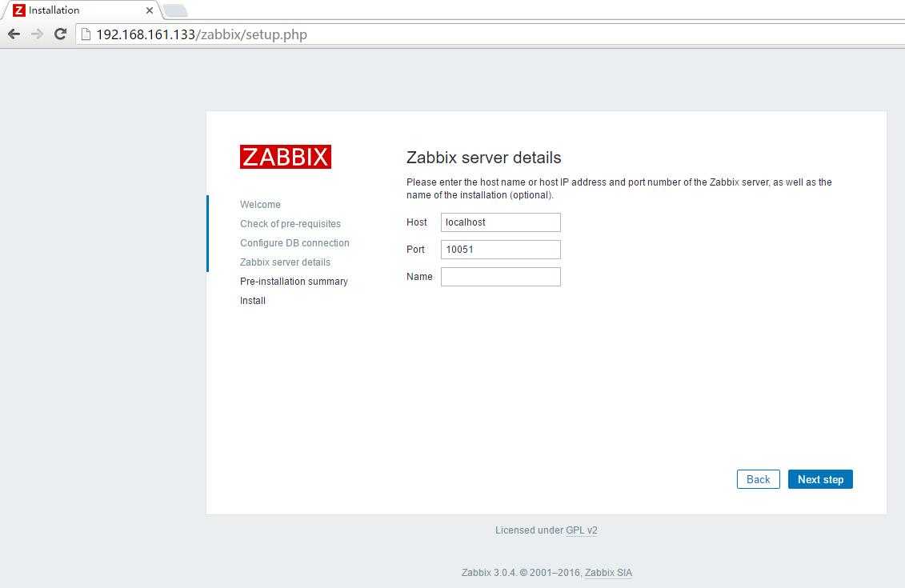Click the Zabbix 3.0.4 version text
This screenshot has height=588, width=905.
(x=488, y=573)
